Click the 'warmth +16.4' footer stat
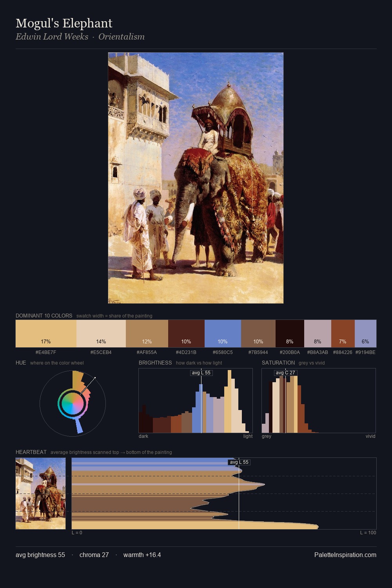Image resolution: width=392 pixels, height=588 pixels. click(x=142, y=555)
